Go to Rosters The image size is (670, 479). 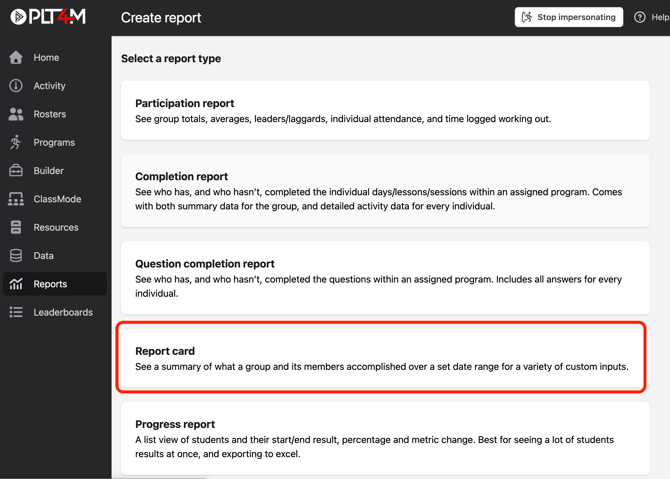[55, 114]
